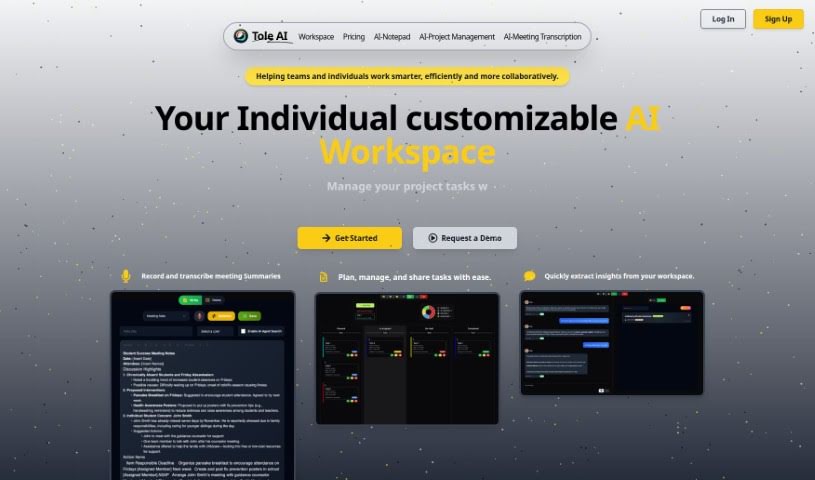Tick the Enable AI Agent Search checkbox

[243, 331]
